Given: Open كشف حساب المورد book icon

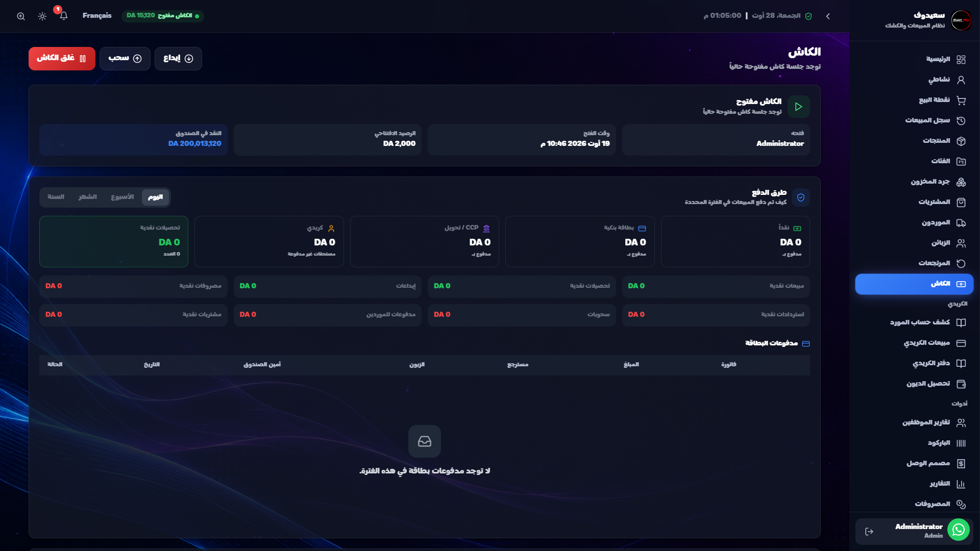Looking at the screenshot, I should (x=961, y=323).
